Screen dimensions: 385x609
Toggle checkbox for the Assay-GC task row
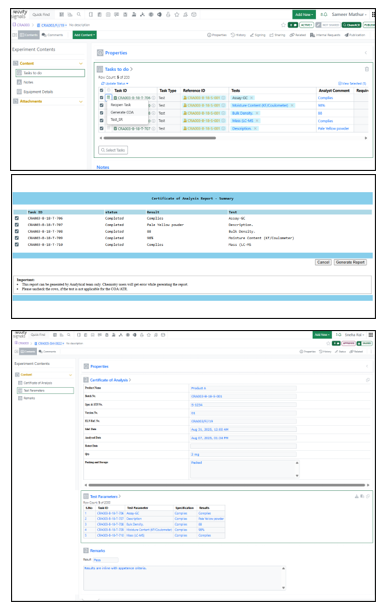coord(102,98)
